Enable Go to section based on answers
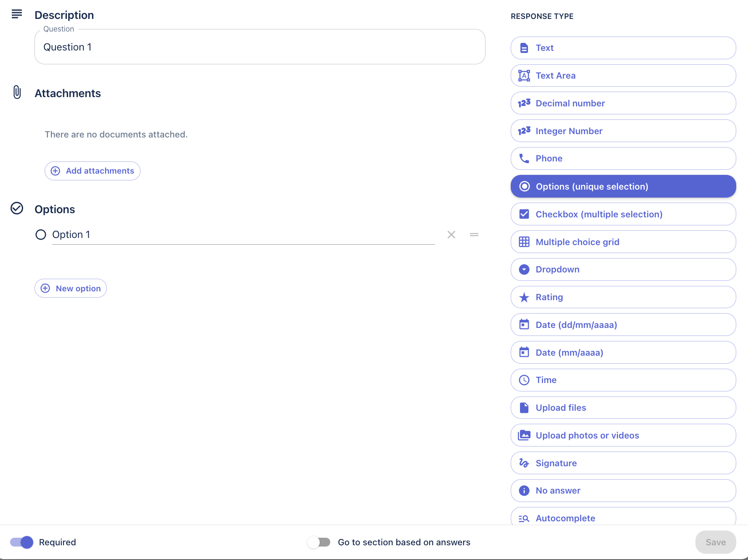Screen dimensions: 748x560 [318, 542]
